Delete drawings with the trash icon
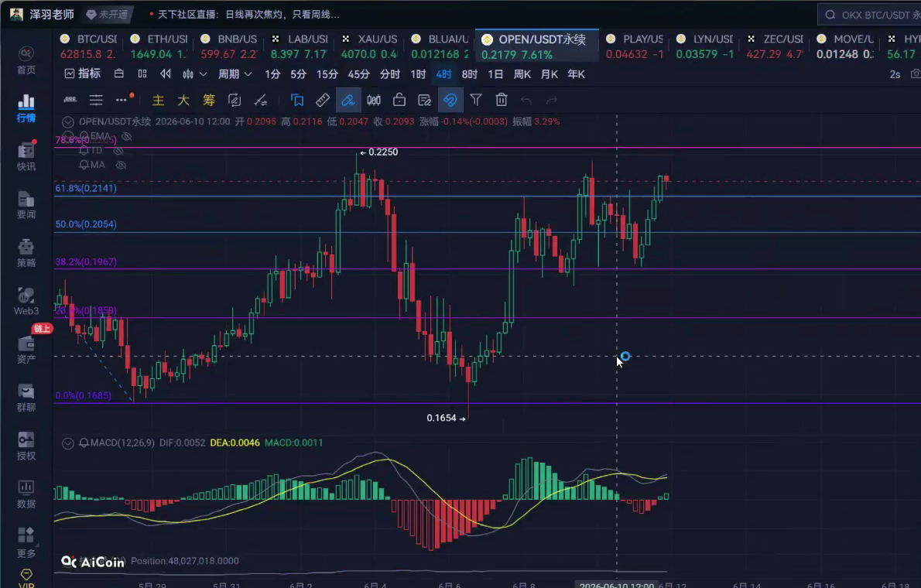Viewport: 921px width, 588px height. click(501, 101)
